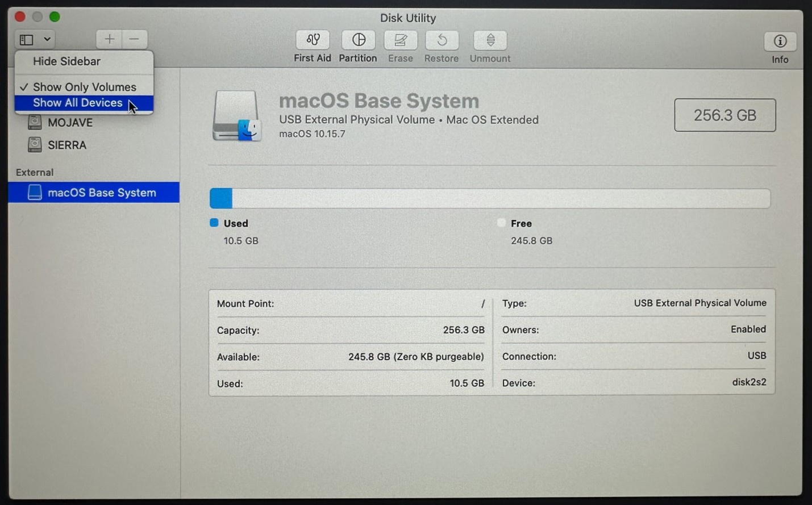Click the Erase toolbar icon
812x505 pixels.
click(x=401, y=40)
